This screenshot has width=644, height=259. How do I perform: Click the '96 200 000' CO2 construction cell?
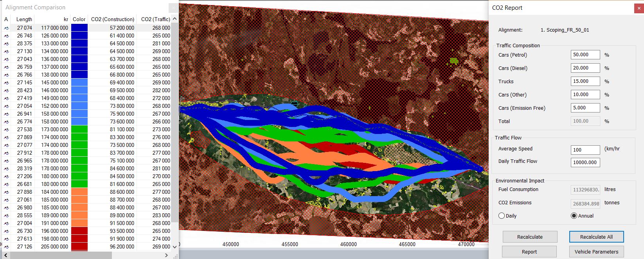click(x=122, y=247)
